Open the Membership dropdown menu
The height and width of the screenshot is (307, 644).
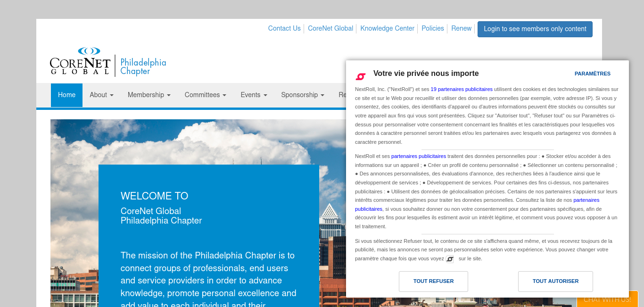[x=149, y=95]
